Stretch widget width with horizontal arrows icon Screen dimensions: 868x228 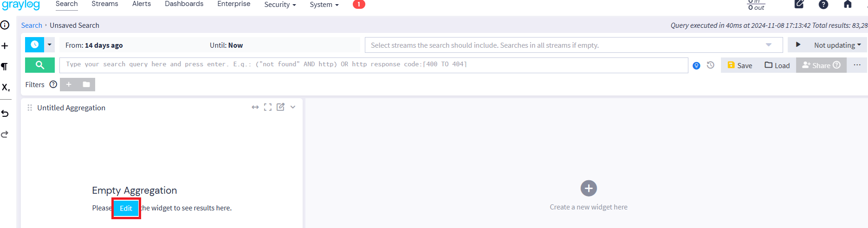pyautogui.click(x=255, y=107)
